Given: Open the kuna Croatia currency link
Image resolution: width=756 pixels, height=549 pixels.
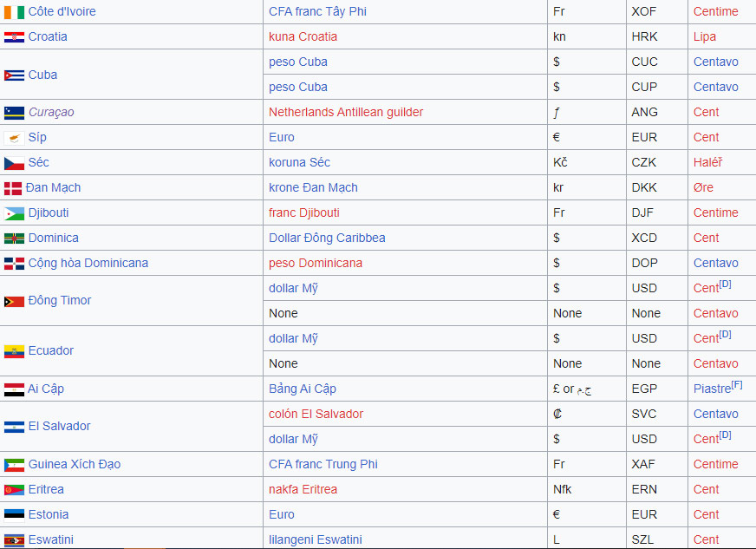Looking at the screenshot, I should (303, 36).
